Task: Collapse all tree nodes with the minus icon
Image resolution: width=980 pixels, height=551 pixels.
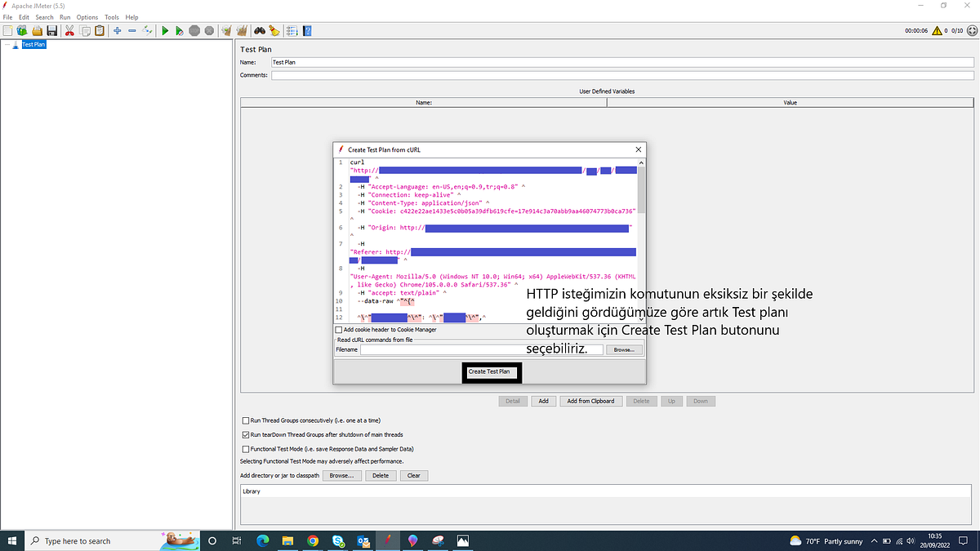Action: pos(131,30)
